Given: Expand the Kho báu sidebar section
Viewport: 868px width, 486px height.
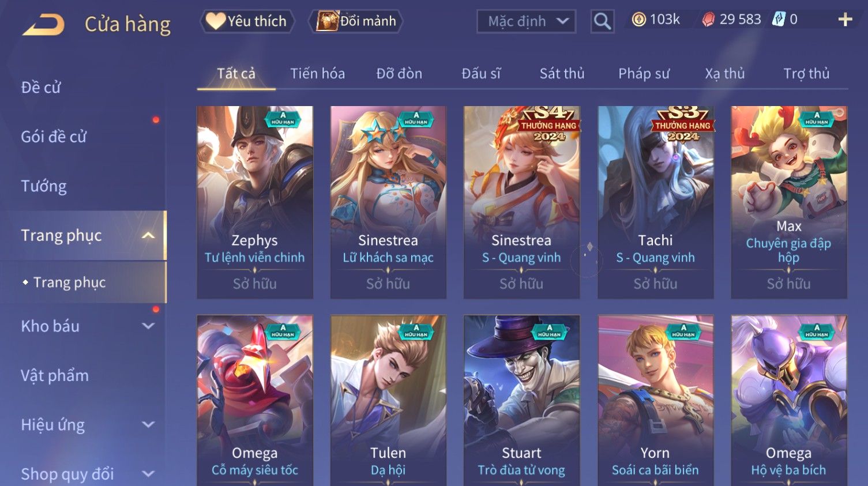Looking at the screenshot, I should tap(148, 326).
